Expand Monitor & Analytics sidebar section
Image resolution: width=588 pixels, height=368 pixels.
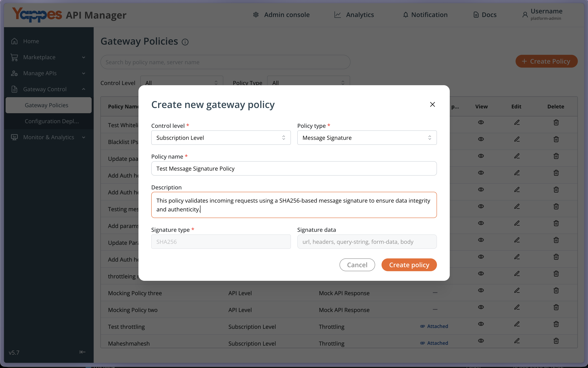point(49,137)
